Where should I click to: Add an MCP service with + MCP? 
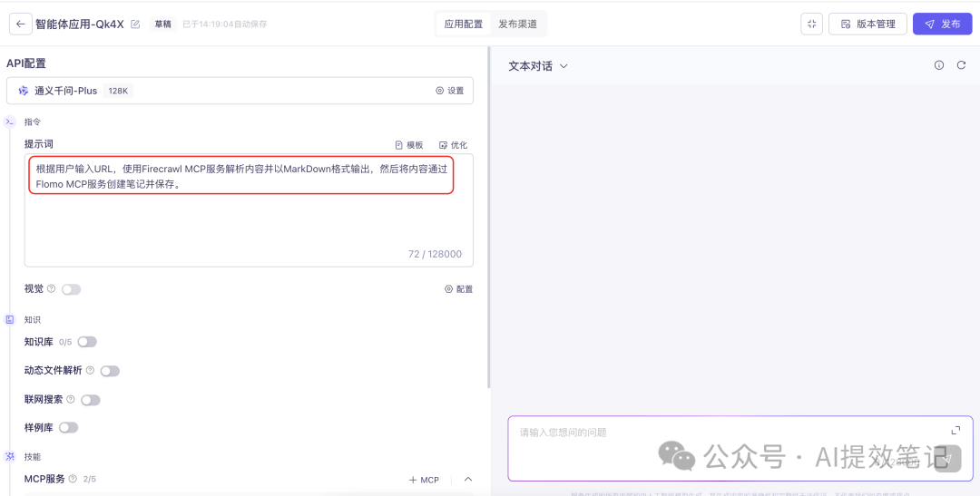click(424, 480)
